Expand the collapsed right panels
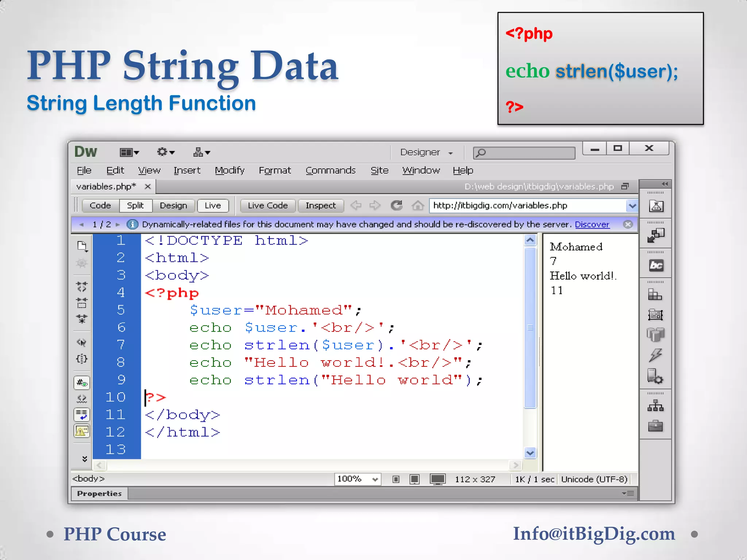This screenshot has height=560, width=747. (x=665, y=184)
